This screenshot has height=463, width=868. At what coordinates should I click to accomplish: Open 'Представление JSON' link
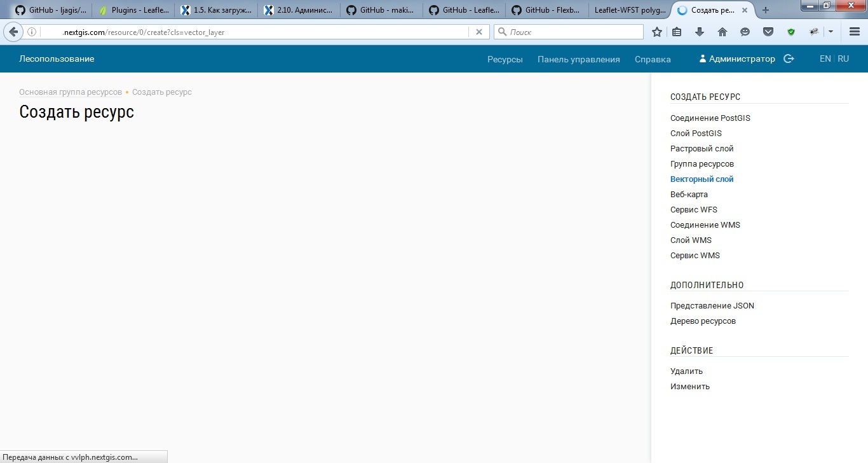(x=712, y=306)
